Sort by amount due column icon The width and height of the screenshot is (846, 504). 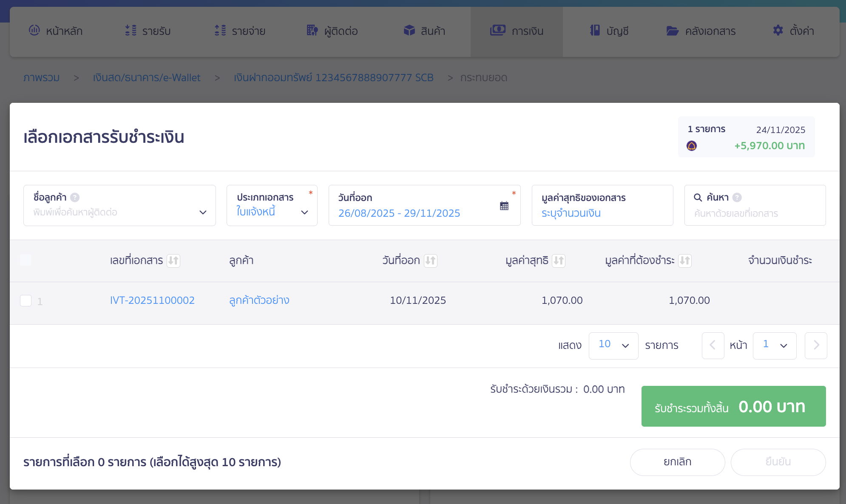coord(685,260)
